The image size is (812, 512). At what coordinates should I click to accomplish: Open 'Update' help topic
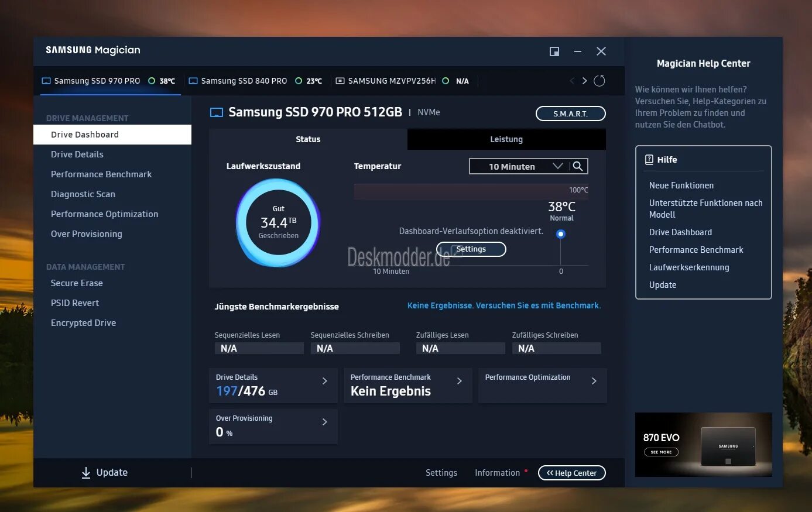663,285
